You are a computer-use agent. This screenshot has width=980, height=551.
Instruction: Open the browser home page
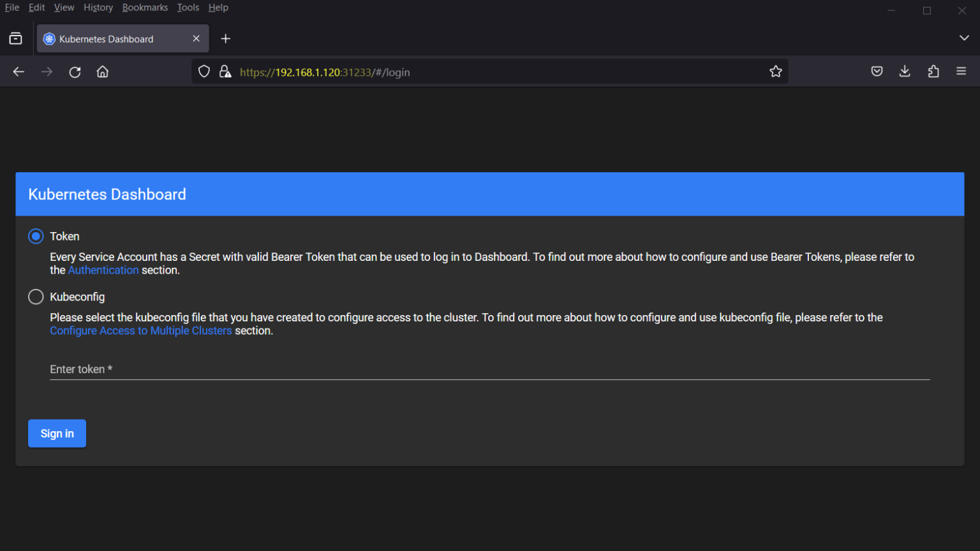coord(103,72)
